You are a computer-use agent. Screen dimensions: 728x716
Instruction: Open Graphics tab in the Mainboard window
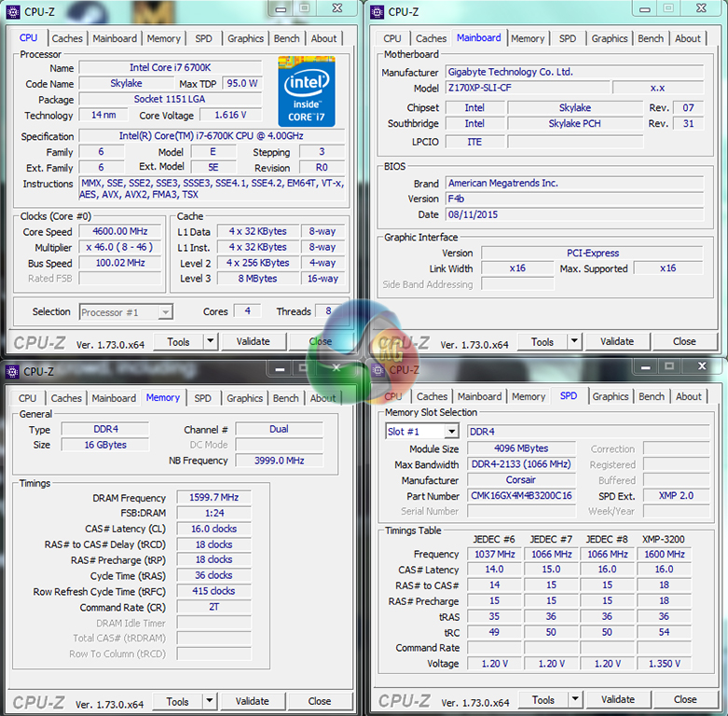tap(609, 39)
